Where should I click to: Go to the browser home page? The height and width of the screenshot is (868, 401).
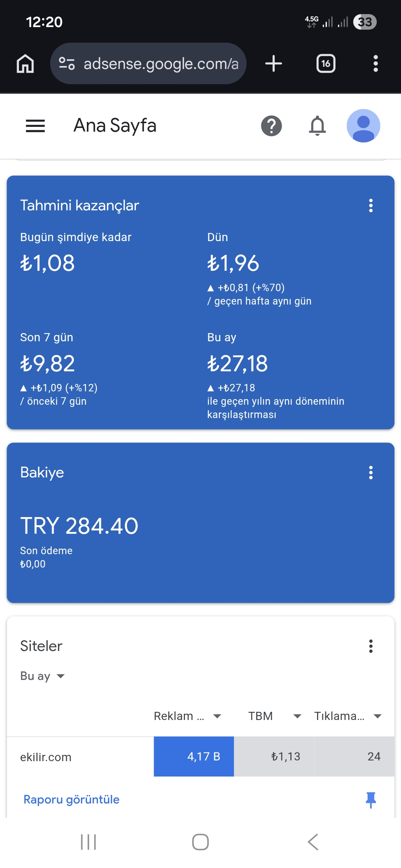click(x=25, y=63)
